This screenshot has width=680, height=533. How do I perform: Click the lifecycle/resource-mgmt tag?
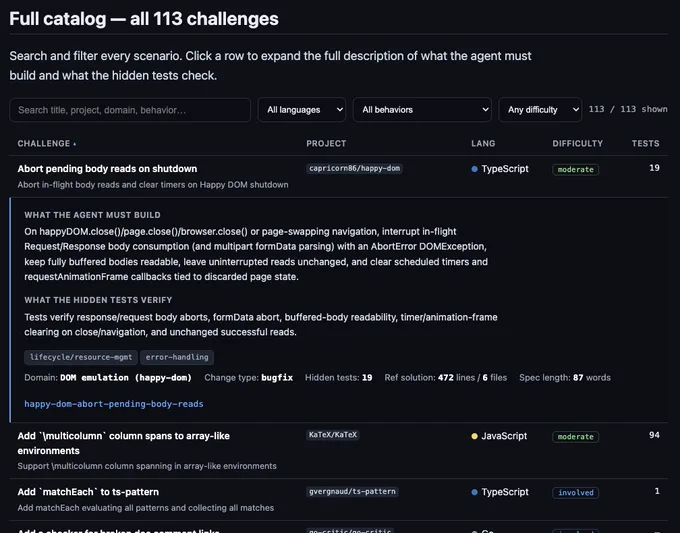click(81, 357)
